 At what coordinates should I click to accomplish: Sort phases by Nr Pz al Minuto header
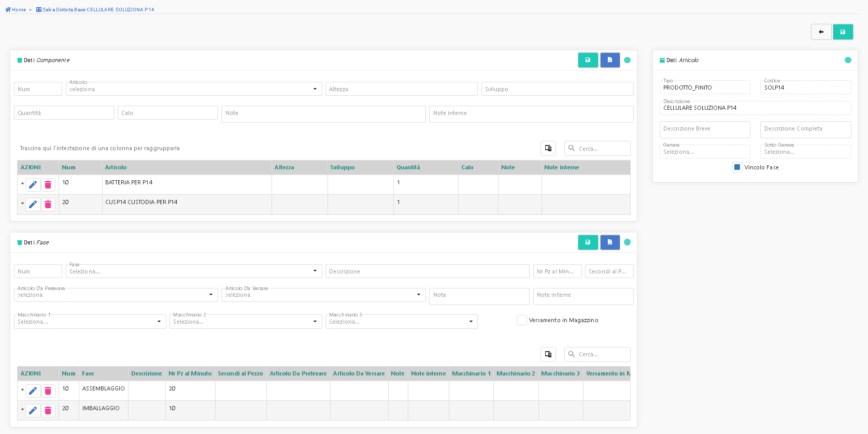[190, 373]
